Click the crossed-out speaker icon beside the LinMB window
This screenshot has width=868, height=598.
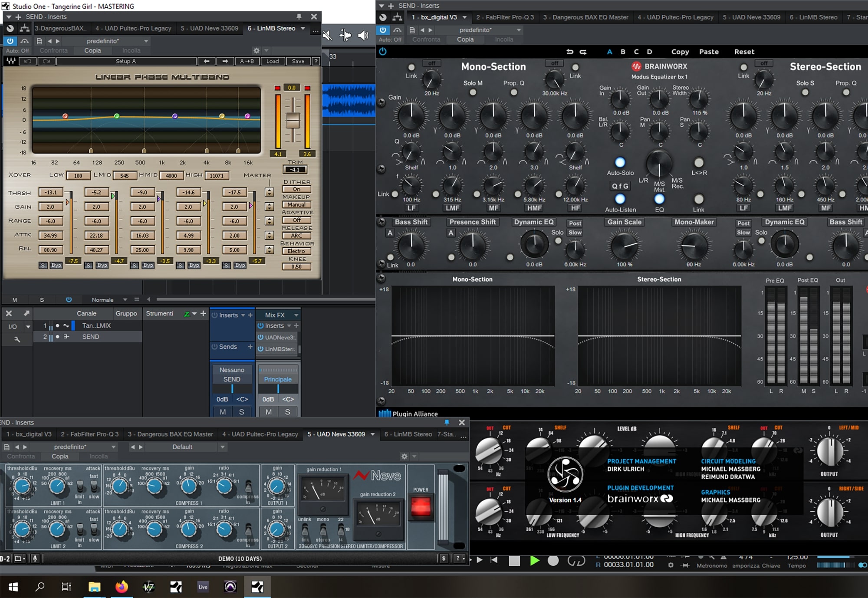328,36
